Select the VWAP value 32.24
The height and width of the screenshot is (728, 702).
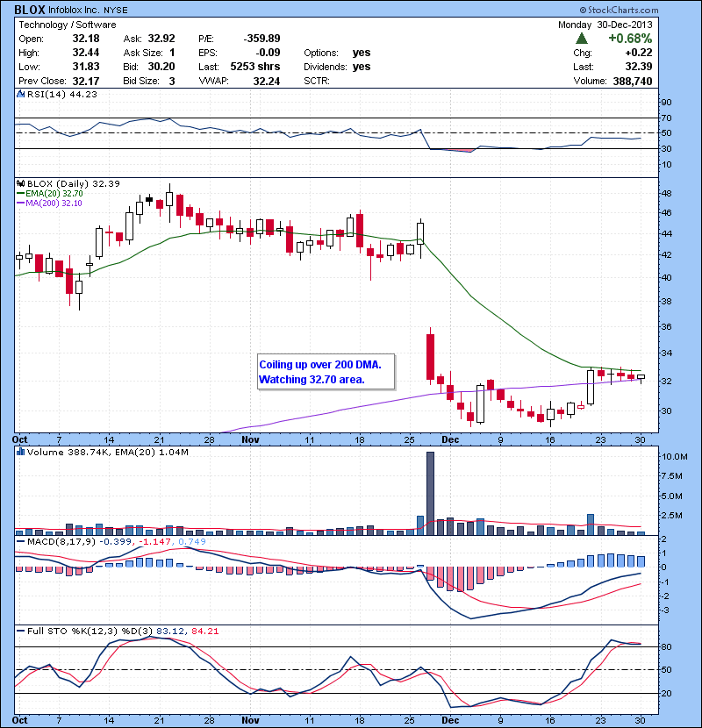[x=267, y=82]
